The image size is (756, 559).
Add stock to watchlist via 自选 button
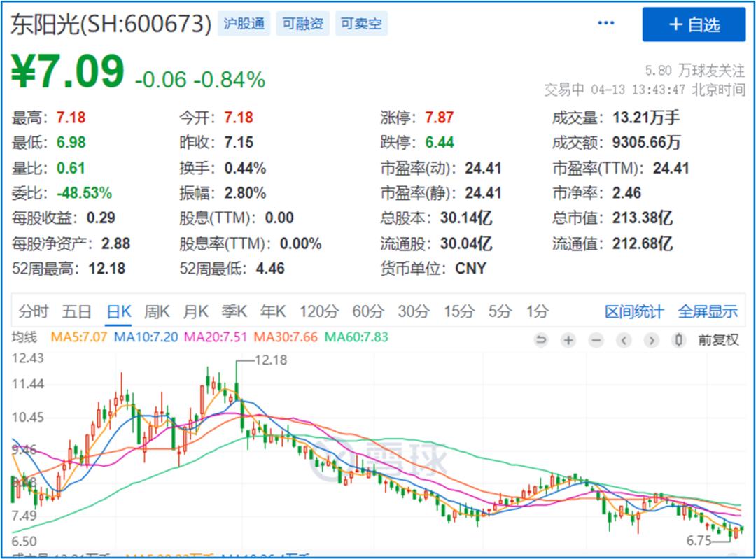coord(694,25)
